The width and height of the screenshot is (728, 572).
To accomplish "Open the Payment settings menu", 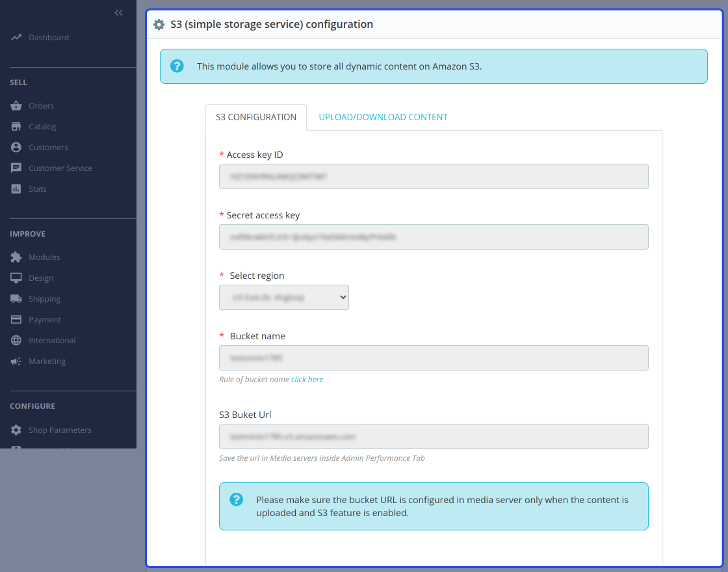I will click(45, 319).
